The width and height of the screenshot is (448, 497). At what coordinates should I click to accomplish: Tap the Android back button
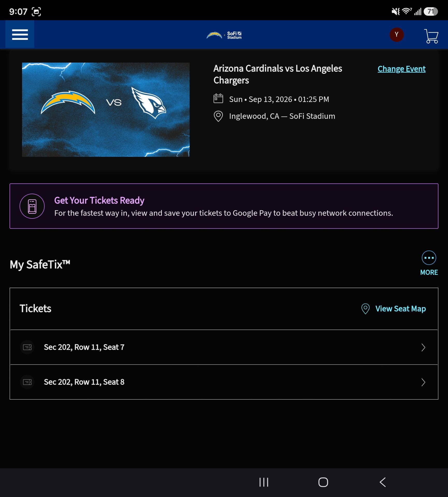(382, 482)
